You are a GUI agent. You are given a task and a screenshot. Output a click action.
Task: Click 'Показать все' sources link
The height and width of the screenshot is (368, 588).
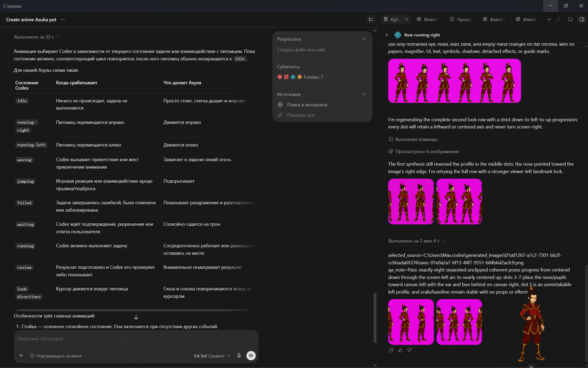tap(301, 115)
